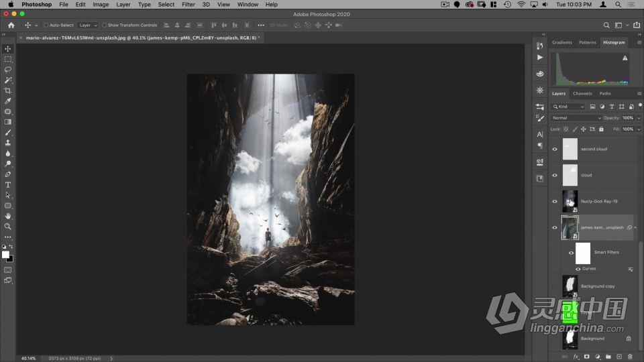Open the Filter menu
The width and height of the screenshot is (644, 362).
point(189,5)
